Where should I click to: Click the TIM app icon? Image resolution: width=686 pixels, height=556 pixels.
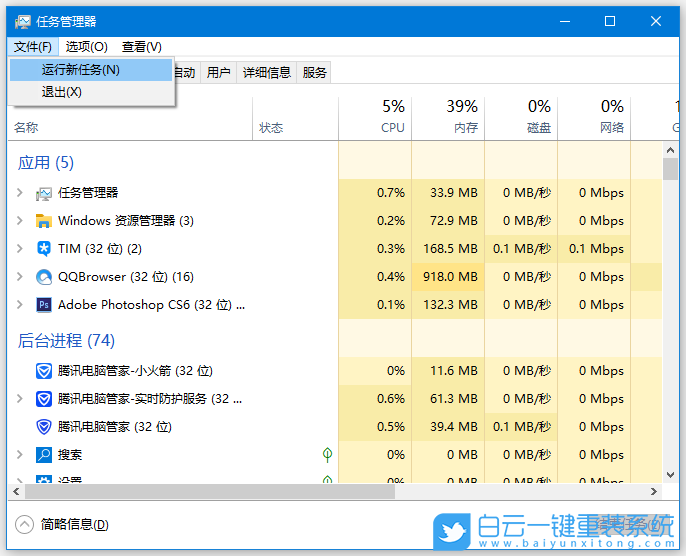43,249
